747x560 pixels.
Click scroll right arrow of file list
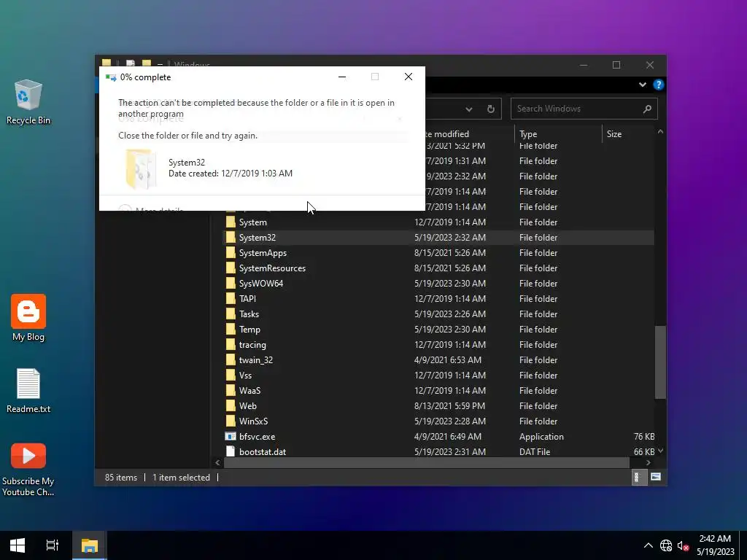(649, 462)
